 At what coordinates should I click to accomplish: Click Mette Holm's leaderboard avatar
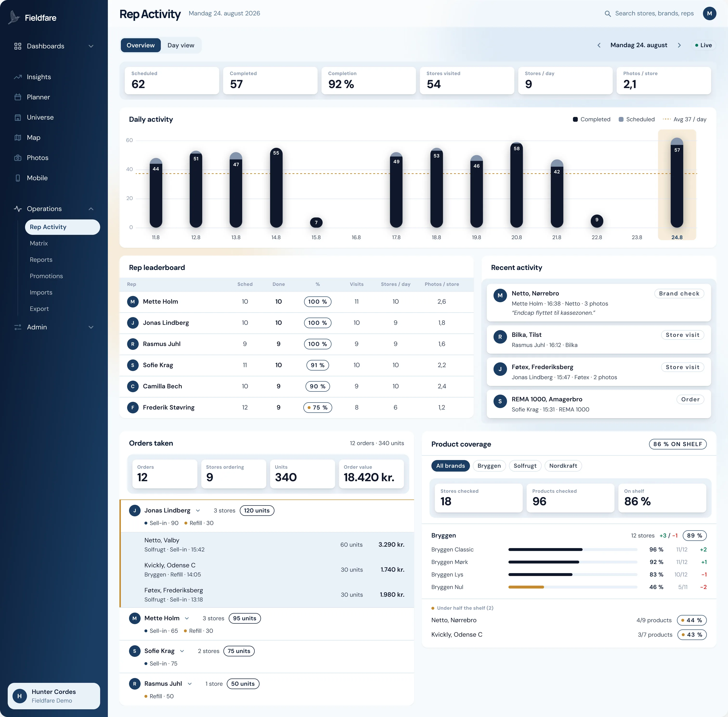point(133,302)
